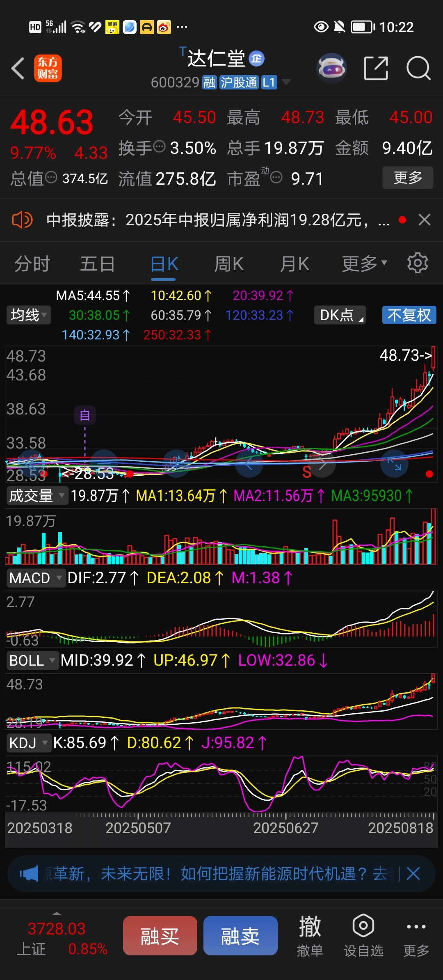The height and width of the screenshot is (980, 443).
Task: Tap the KDJ indicator chart area
Action: pos(221,783)
